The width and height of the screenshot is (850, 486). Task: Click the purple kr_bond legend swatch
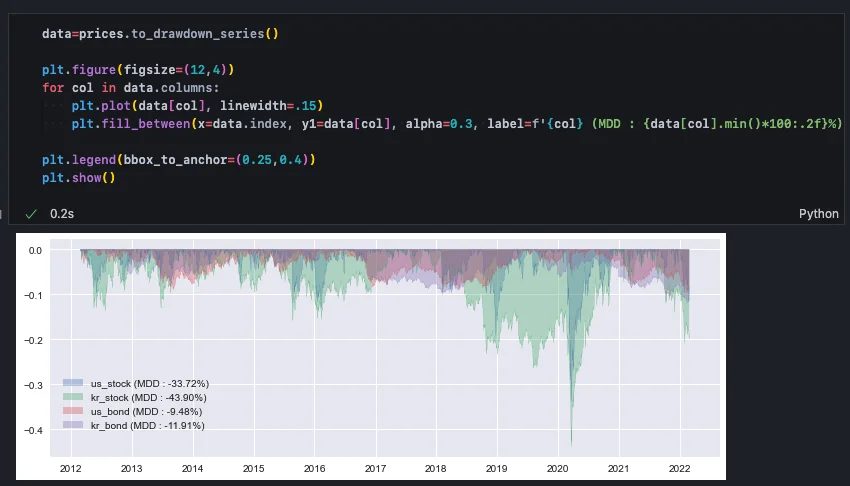(73, 425)
